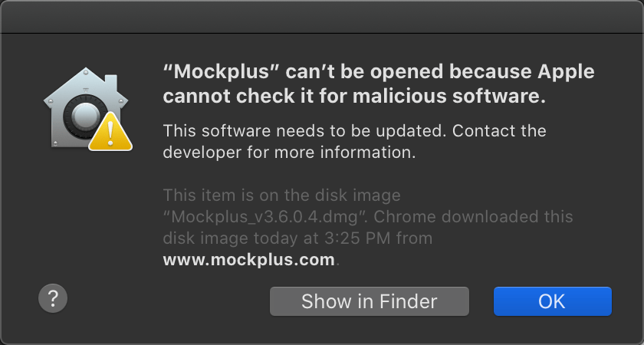Click the yellow warning triangle badge

pos(110,132)
